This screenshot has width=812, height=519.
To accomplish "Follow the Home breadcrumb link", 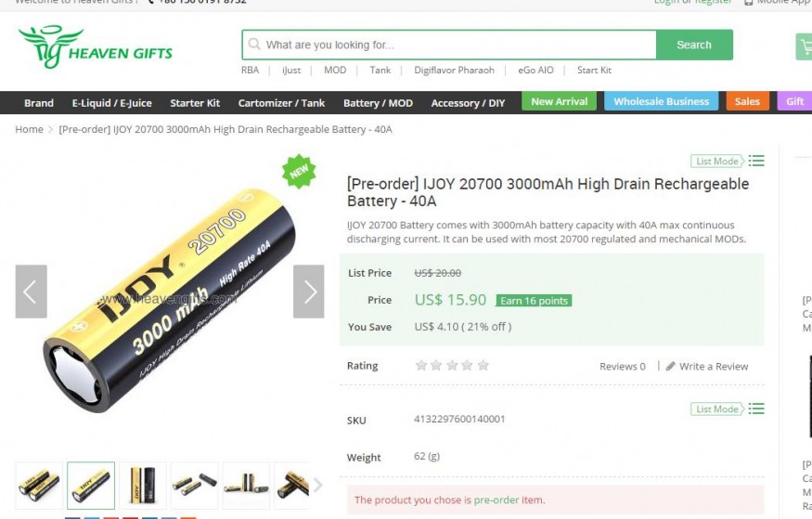I will pyautogui.click(x=29, y=129).
